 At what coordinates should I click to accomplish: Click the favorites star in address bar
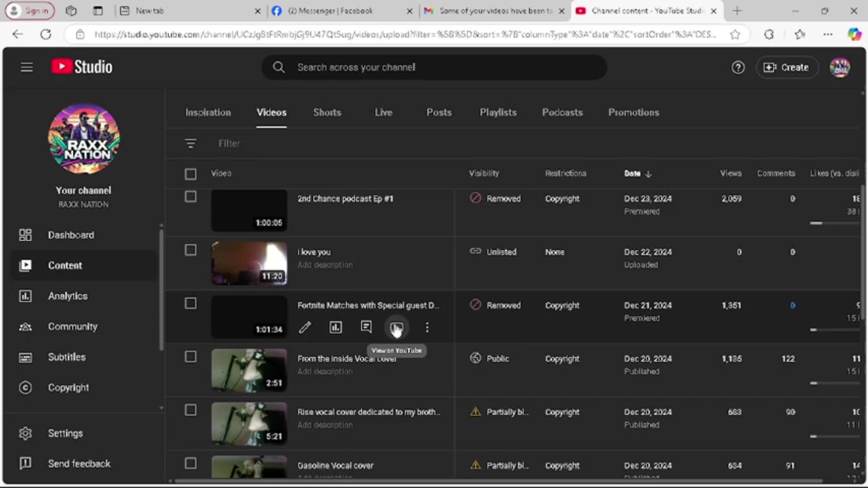click(x=735, y=34)
